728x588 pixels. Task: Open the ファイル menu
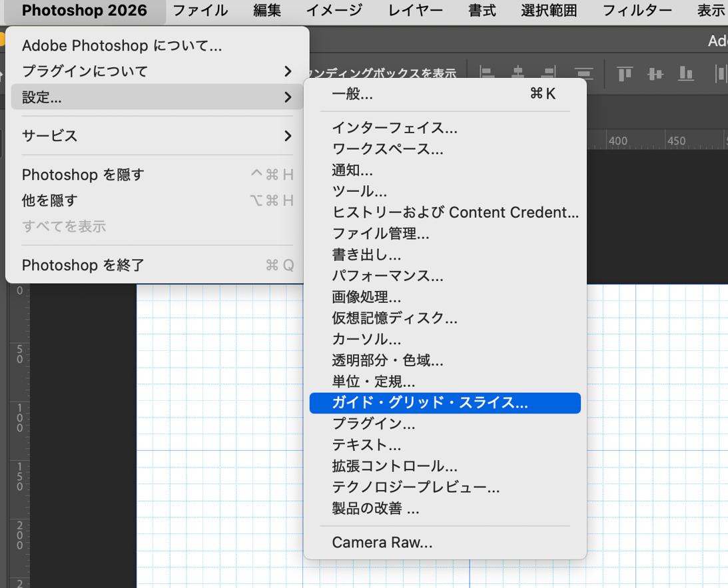coord(200,10)
